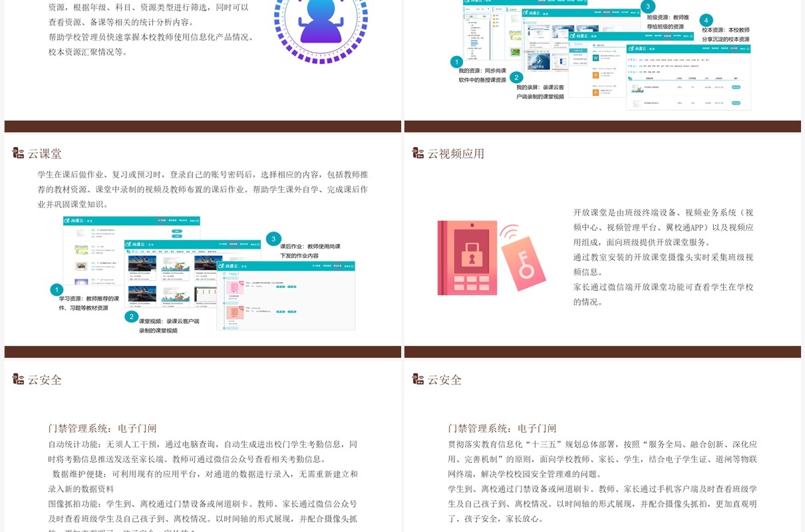Click line 通过教室安装的开放课堂摄像头实时采集班级视频信息
805x532 pixels.
coord(663,265)
